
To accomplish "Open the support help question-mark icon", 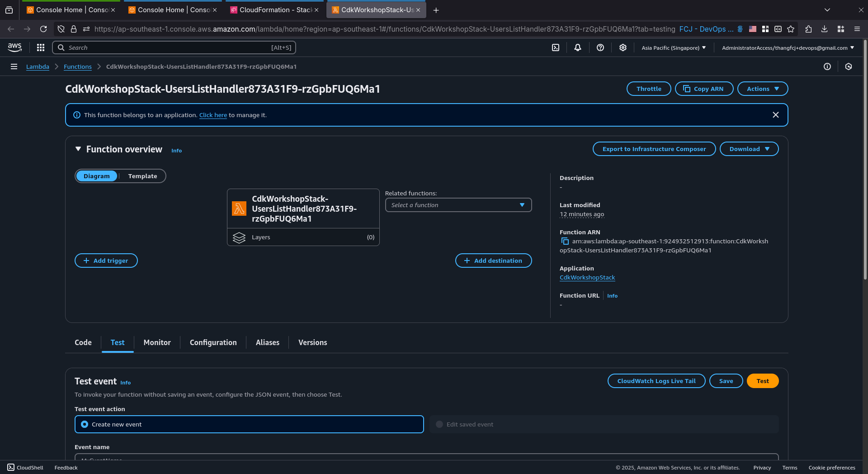I will pyautogui.click(x=600, y=47).
